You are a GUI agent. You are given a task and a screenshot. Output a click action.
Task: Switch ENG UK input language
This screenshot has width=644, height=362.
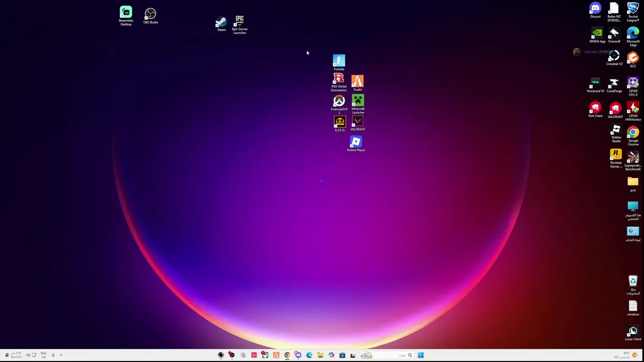43,355
